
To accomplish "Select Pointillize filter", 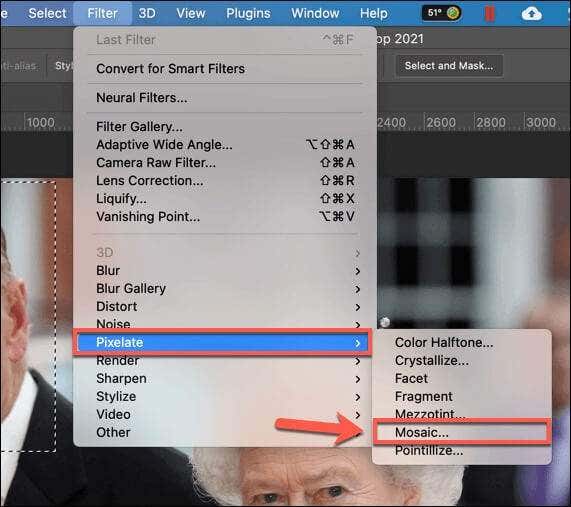I will click(462, 451).
